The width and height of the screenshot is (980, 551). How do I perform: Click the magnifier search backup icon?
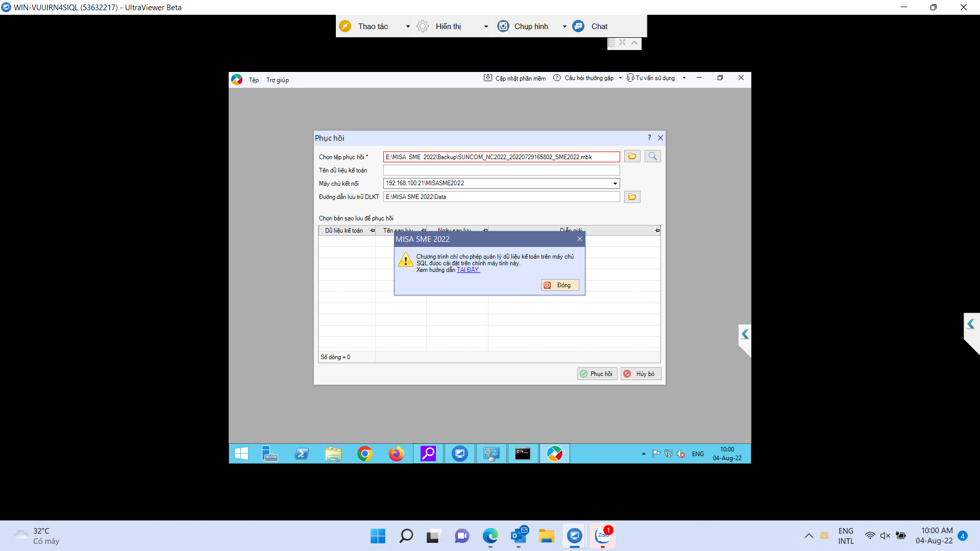point(652,156)
